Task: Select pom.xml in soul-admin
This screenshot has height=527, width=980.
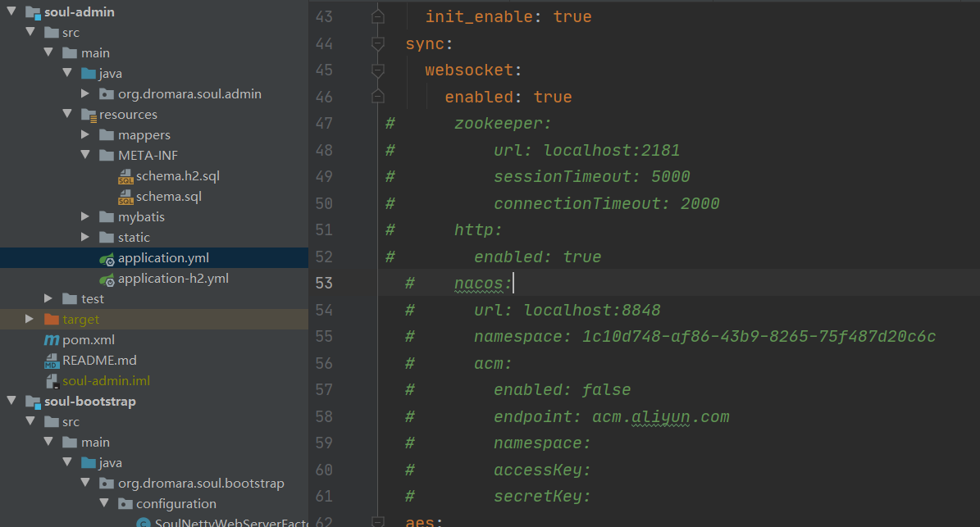Action: point(88,339)
